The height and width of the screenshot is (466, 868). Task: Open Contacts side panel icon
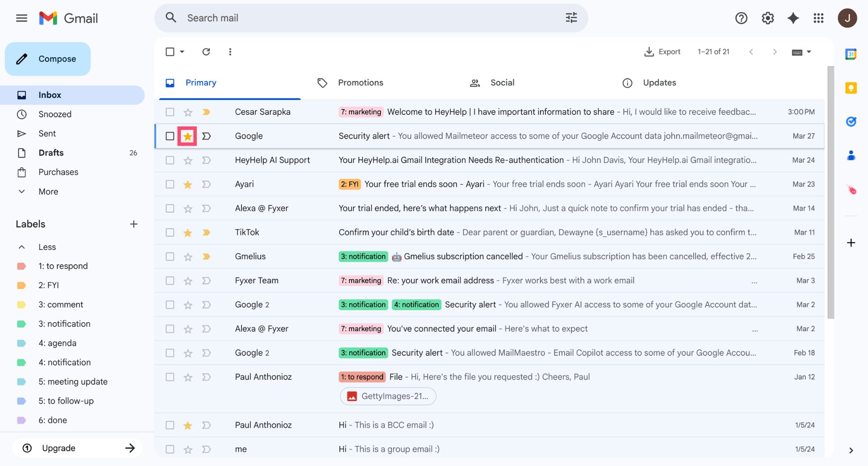851,155
